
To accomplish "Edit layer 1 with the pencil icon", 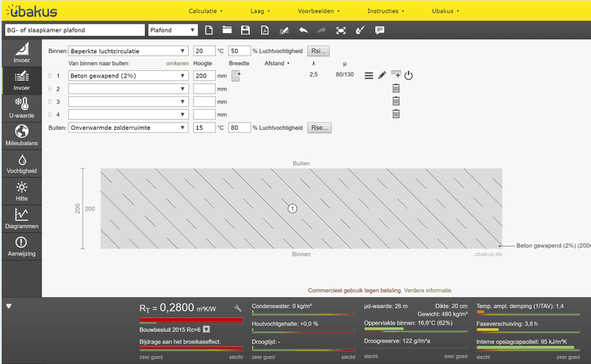I will (382, 75).
